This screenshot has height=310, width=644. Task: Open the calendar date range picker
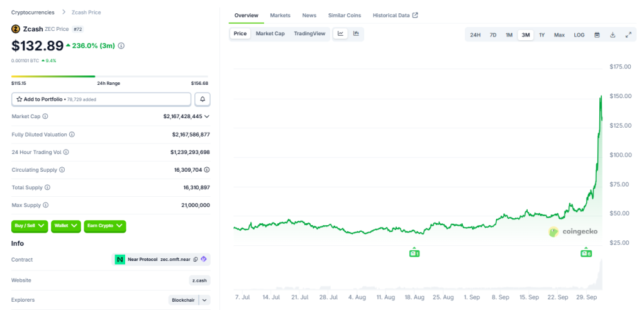click(597, 35)
